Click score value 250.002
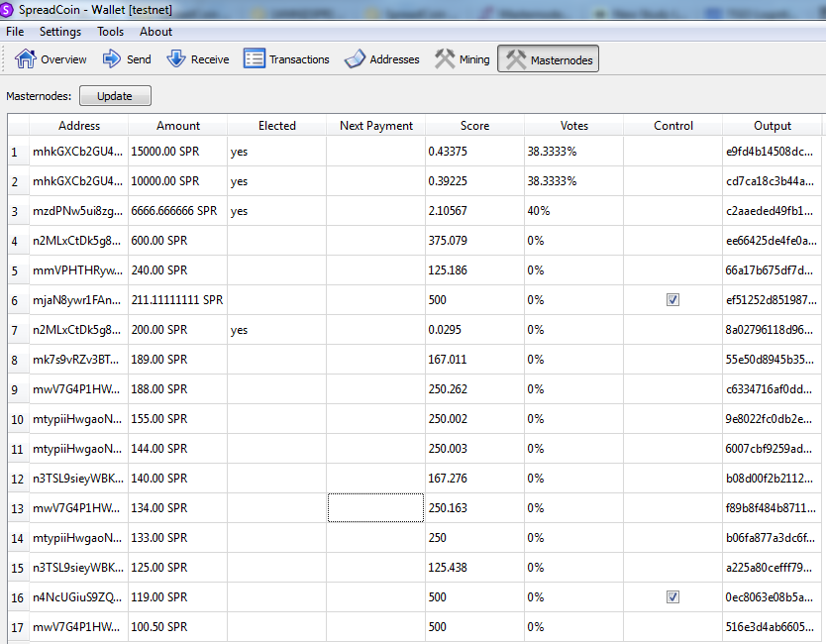The height and width of the screenshot is (644, 826). [x=474, y=419]
